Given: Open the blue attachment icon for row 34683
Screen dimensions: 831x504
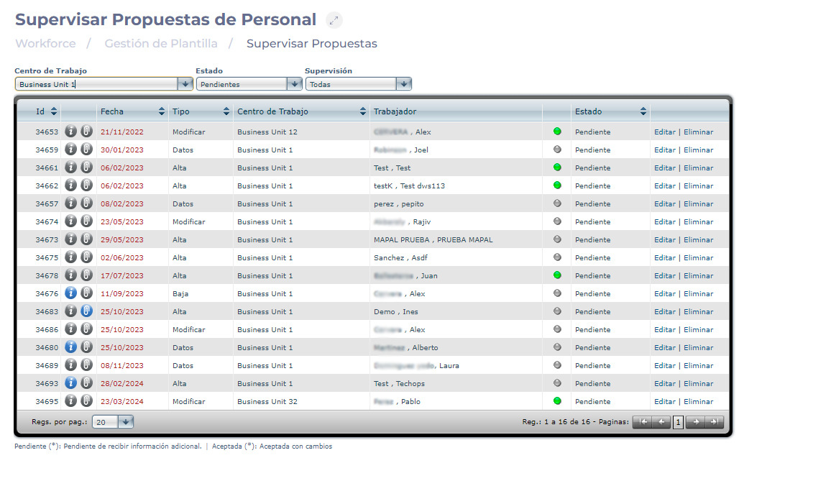Looking at the screenshot, I should [x=86, y=311].
